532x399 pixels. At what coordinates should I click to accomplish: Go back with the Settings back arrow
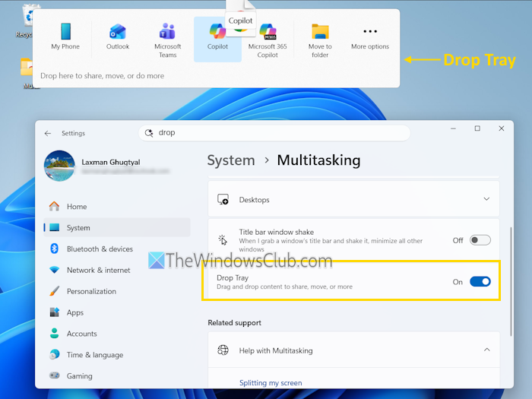tap(48, 133)
